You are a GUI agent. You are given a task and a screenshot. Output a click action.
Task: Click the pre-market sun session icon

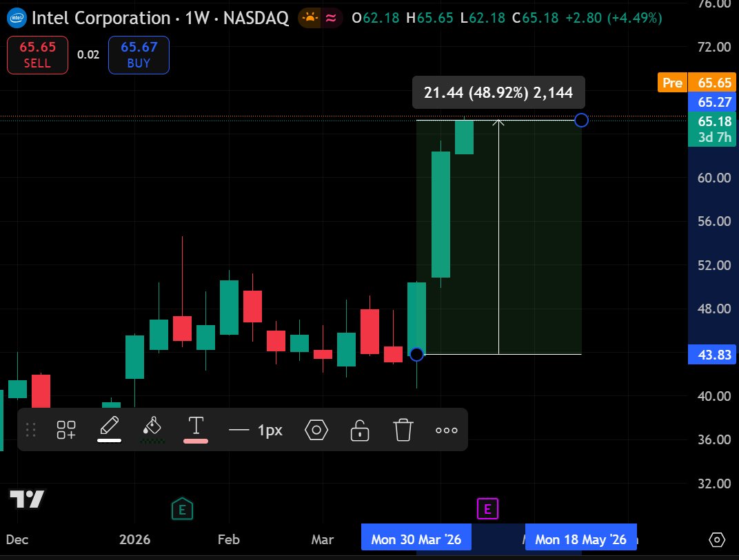tap(310, 19)
